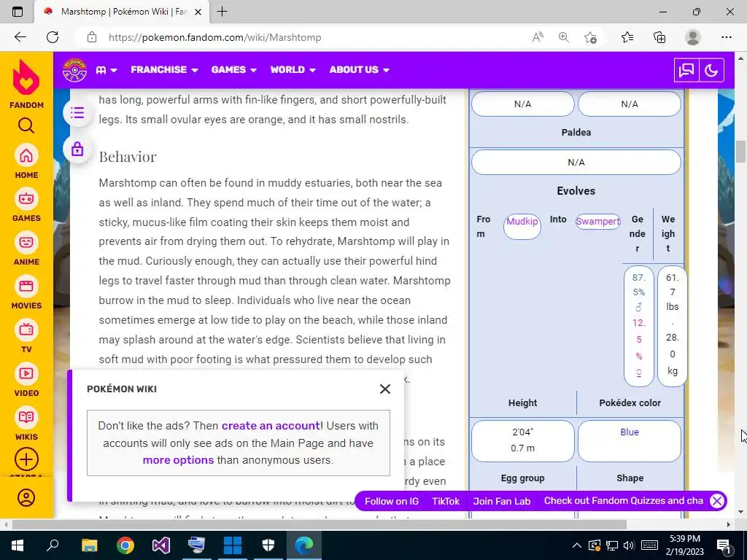
Task: Open a new browser tab
Action: [x=222, y=12]
